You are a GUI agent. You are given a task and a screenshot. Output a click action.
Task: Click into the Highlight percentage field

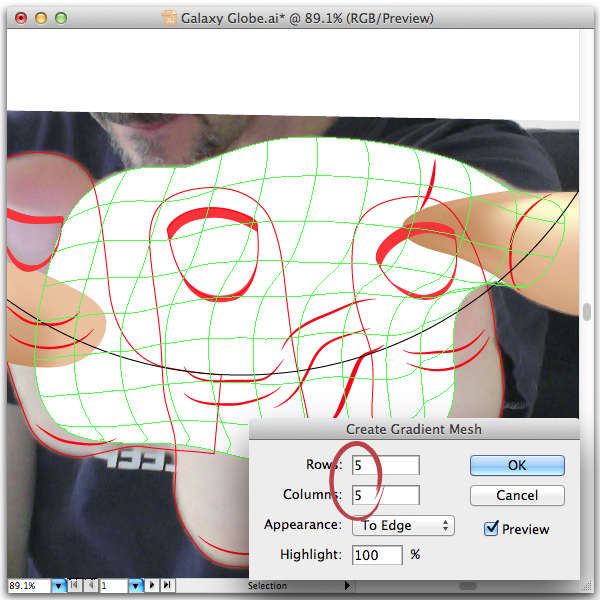click(x=377, y=555)
